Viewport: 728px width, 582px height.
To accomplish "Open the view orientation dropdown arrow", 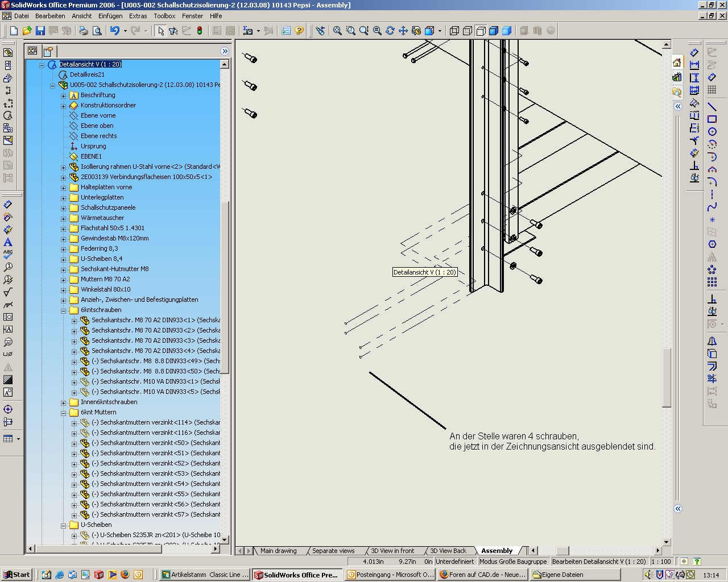I will click(440, 31).
